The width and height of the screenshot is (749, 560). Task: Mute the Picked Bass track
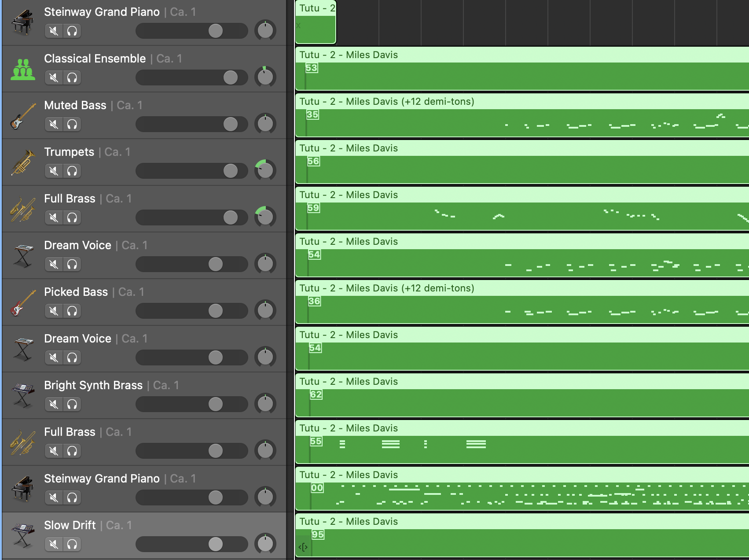tap(53, 311)
